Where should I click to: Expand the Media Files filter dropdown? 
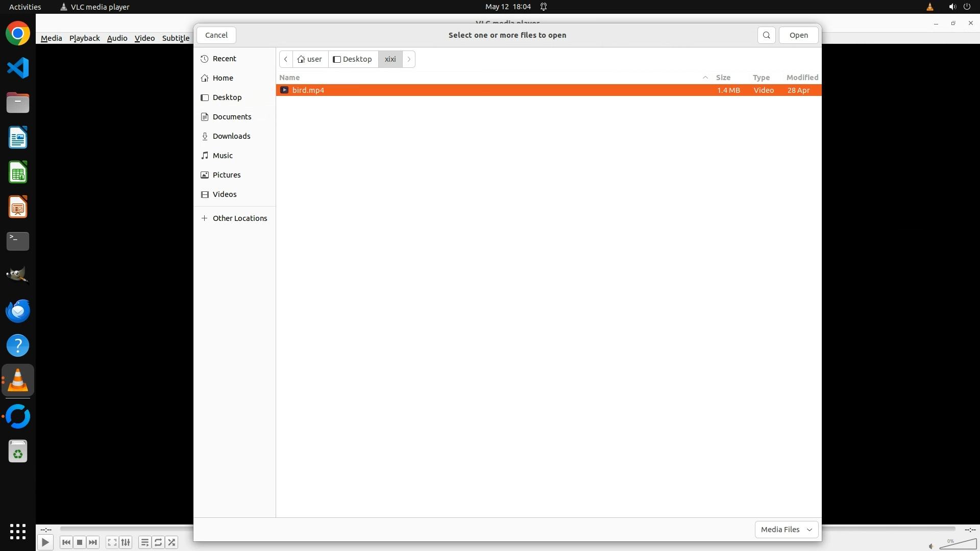click(786, 530)
